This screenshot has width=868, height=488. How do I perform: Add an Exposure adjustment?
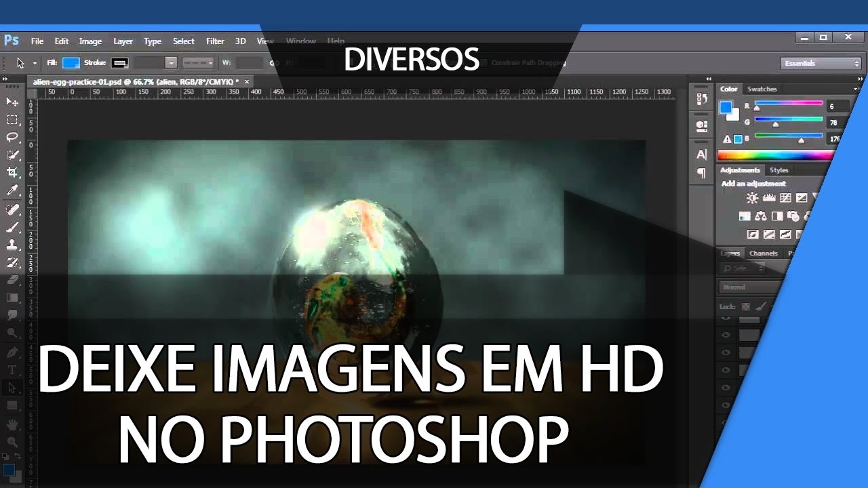(x=802, y=198)
